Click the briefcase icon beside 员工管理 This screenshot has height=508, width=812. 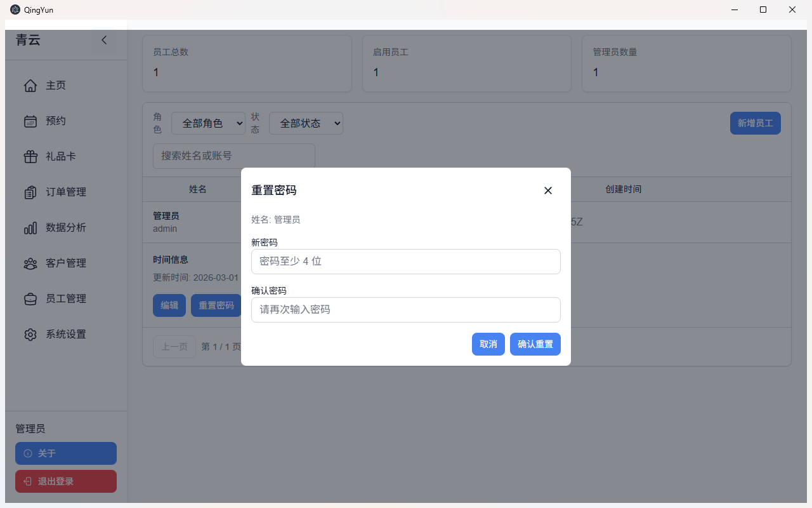click(x=30, y=298)
